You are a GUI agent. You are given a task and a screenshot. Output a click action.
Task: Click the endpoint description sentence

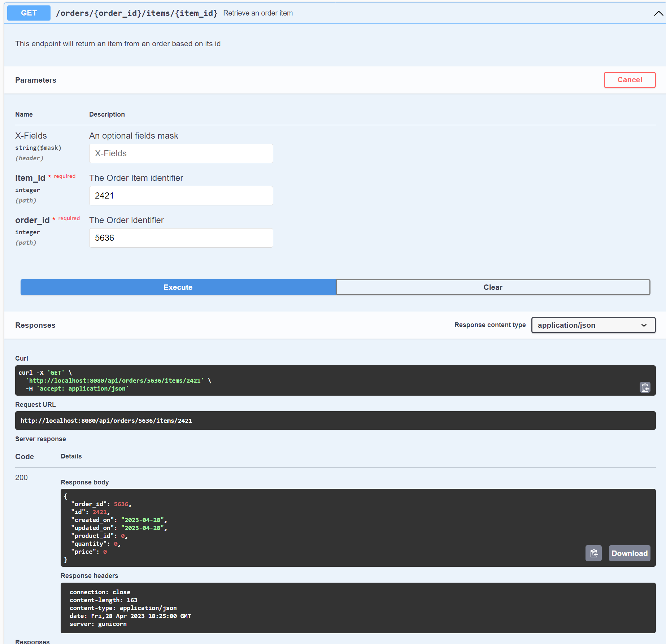pyautogui.click(x=118, y=44)
